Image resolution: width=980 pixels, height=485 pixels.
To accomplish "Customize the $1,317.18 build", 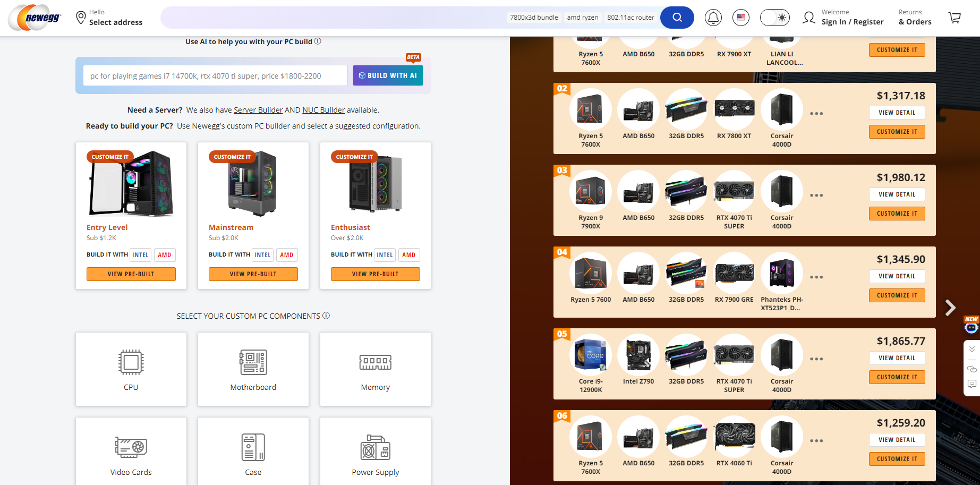I will pos(897,132).
